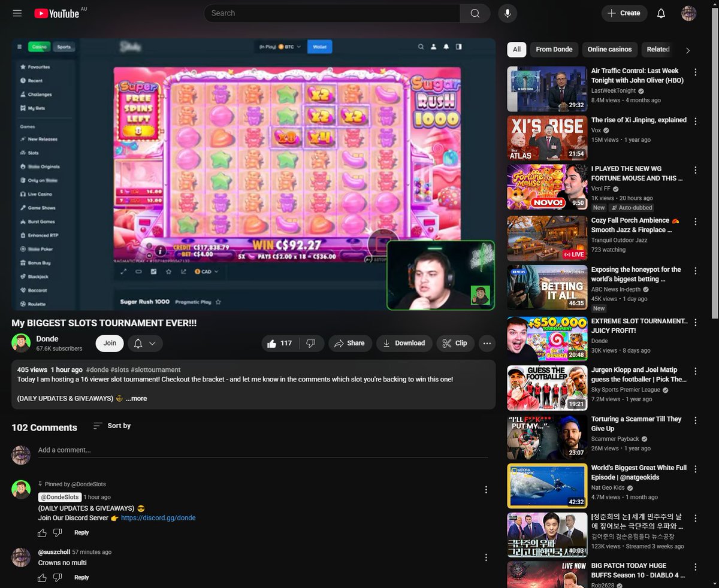Open menu for Great White Full Episode
Viewport: 719px width, 588px height.
click(695, 469)
